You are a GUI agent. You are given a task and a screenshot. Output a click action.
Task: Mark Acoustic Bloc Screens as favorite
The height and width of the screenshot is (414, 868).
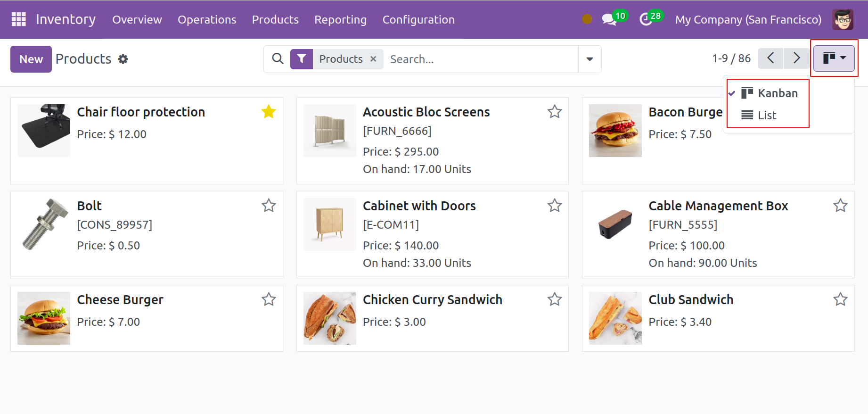point(555,112)
